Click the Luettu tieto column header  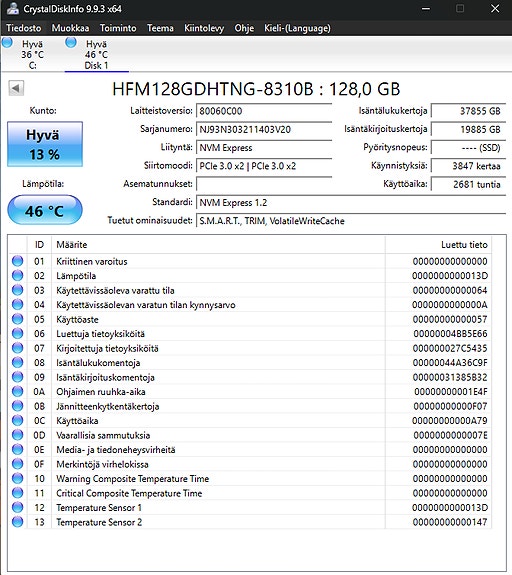(438, 245)
